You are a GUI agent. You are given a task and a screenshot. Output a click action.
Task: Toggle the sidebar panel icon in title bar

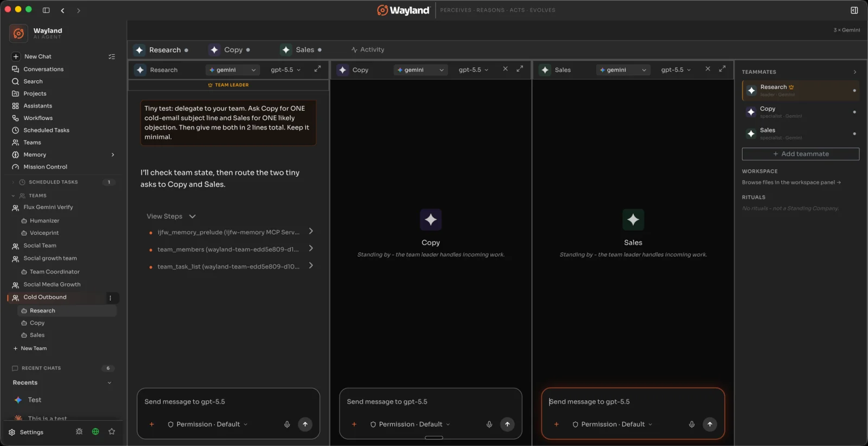(46, 10)
